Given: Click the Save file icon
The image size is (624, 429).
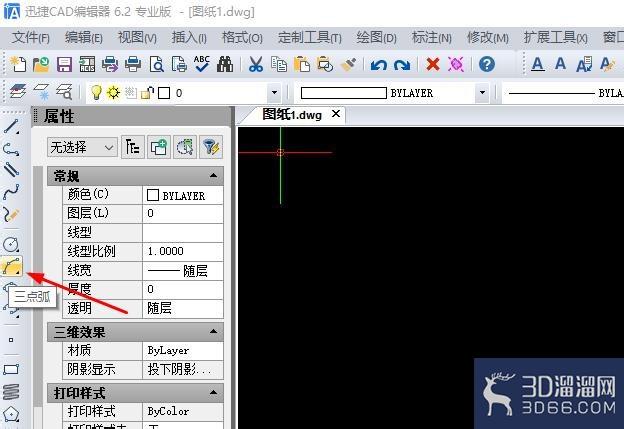Looking at the screenshot, I should [64, 64].
